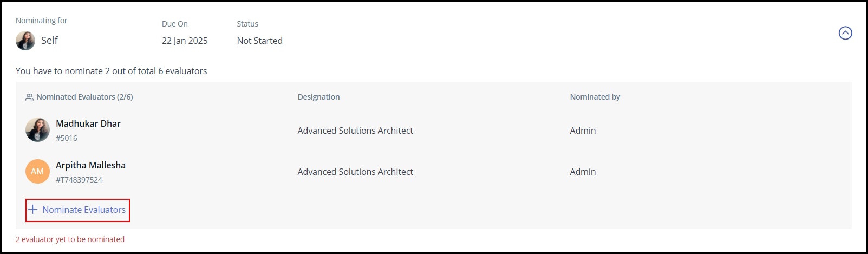Viewport: 868px width, 254px height.
Task: Collapse the Self nomination section chevron
Action: point(845,33)
